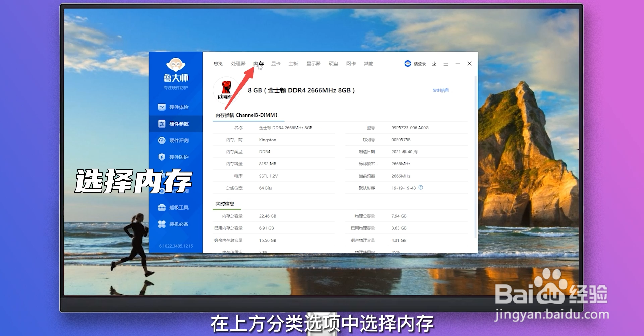Image resolution: width=644 pixels, height=336 pixels.
Task: Click the remaining physical value 4.31 GB
Action: [399, 240]
